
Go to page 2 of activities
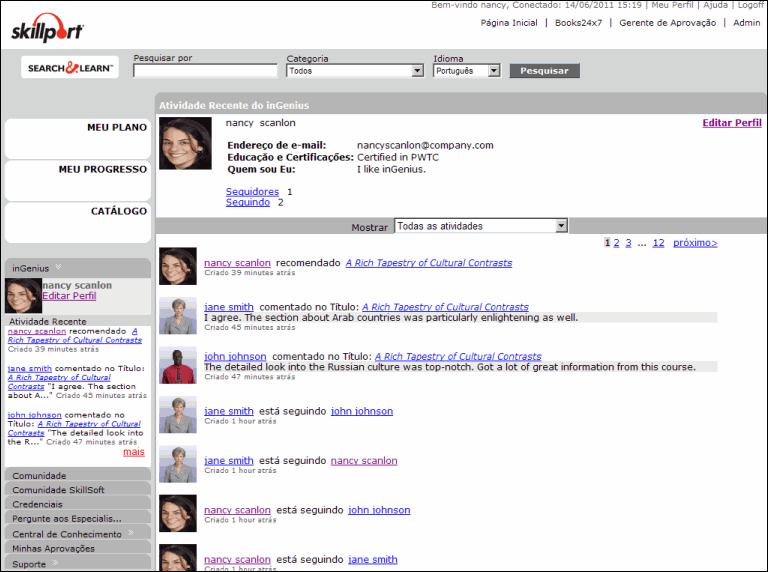coord(616,243)
